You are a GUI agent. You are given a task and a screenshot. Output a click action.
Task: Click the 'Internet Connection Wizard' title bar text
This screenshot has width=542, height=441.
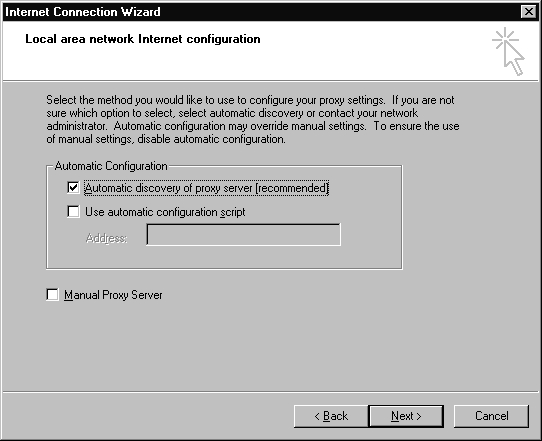click(x=83, y=12)
